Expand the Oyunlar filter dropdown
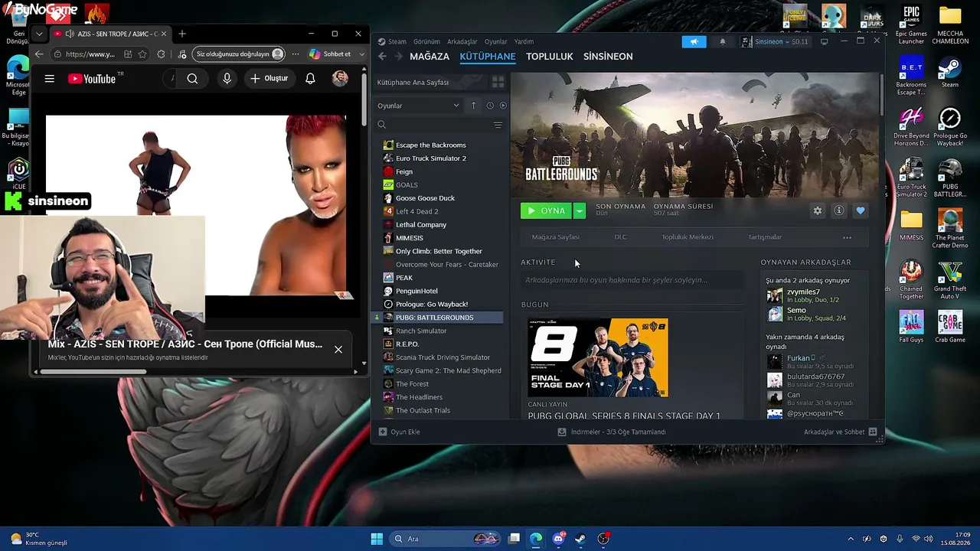This screenshot has width=980, height=551. pos(418,106)
